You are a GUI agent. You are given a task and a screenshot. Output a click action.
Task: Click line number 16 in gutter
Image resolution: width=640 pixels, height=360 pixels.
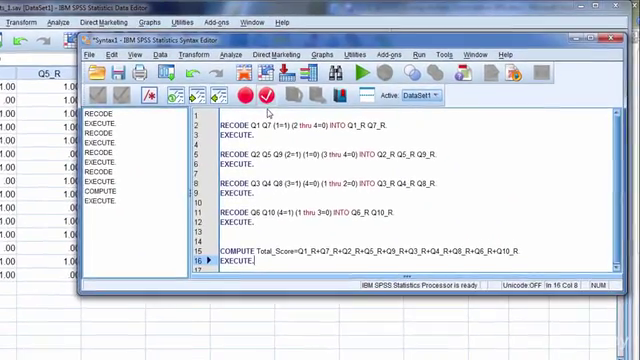click(x=198, y=261)
